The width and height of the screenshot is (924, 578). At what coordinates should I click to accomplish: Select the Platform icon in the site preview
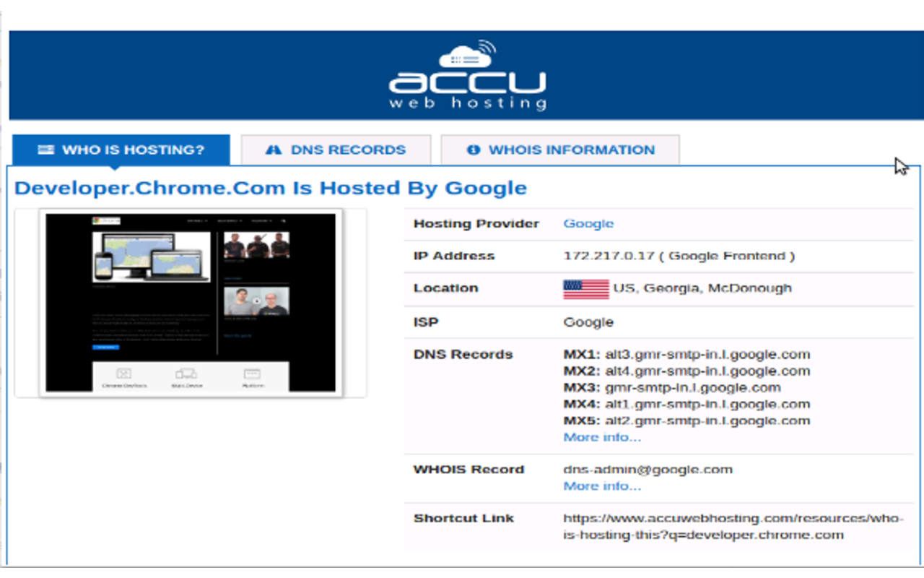[x=251, y=374]
